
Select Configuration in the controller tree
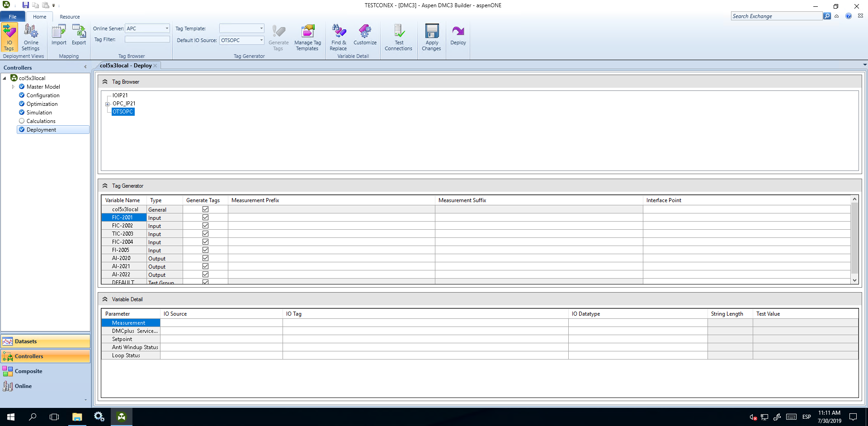click(x=43, y=95)
